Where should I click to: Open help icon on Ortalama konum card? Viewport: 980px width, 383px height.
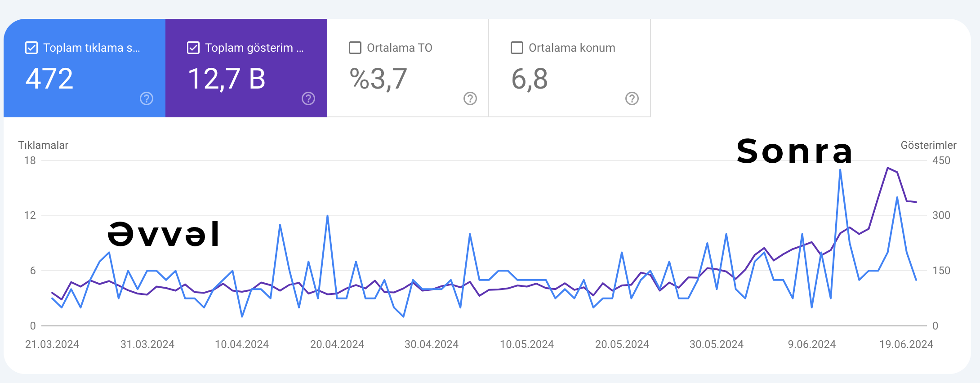click(632, 98)
